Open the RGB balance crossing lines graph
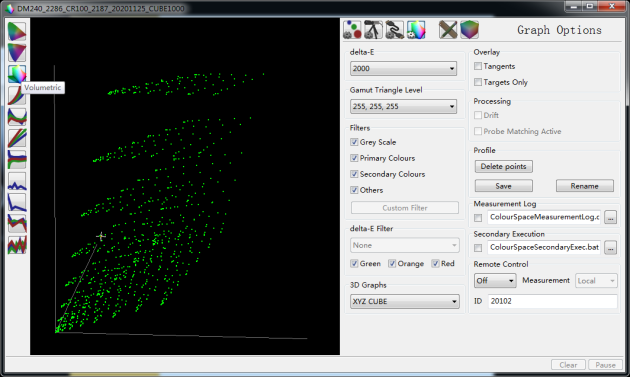The height and width of the screenshot is (377, 630). [x=17, y=117]
